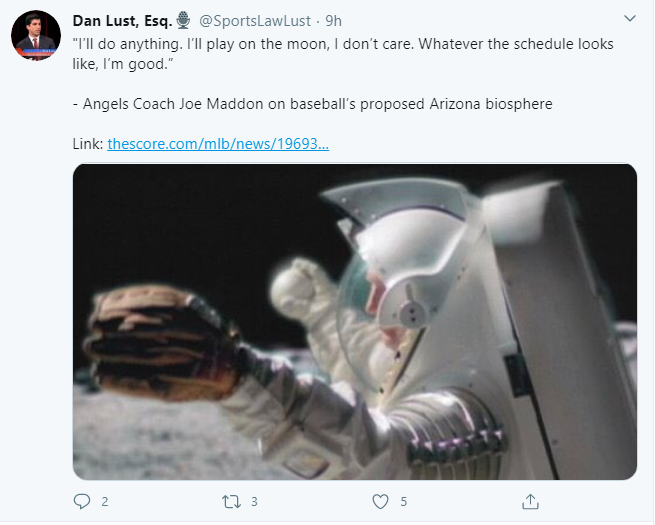Screen dimensions: 655x525
Task: Click the microphone emoji next to the name
Action: (183, 20)
